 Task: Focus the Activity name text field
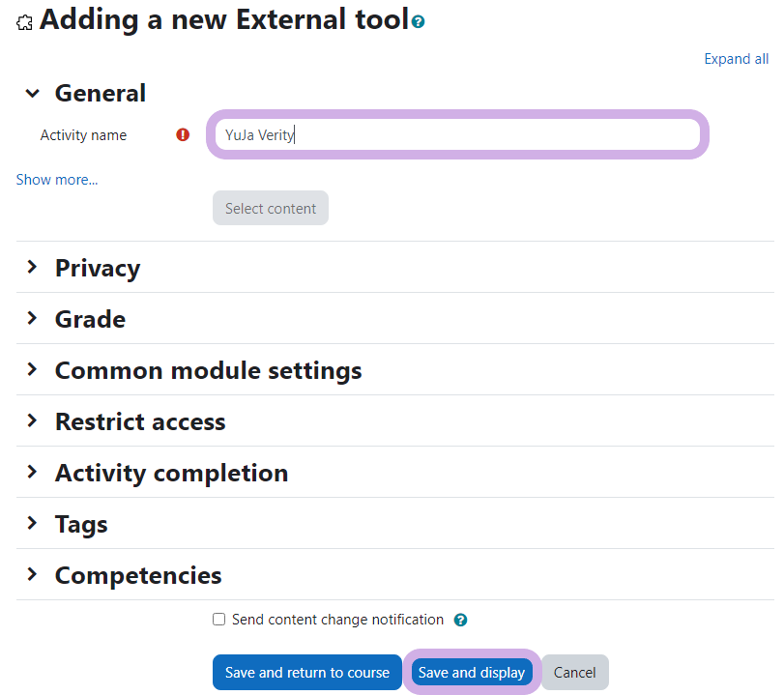tap(456, 135)
